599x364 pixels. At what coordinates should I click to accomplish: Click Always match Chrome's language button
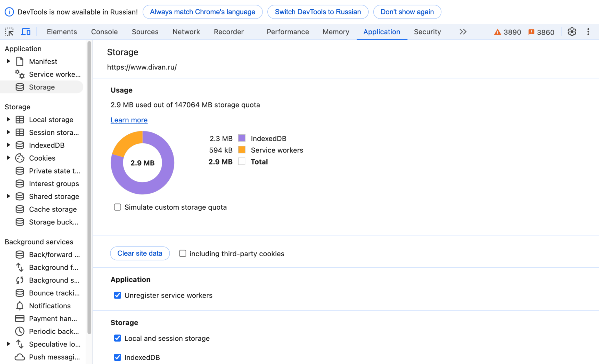coord(203,12)
